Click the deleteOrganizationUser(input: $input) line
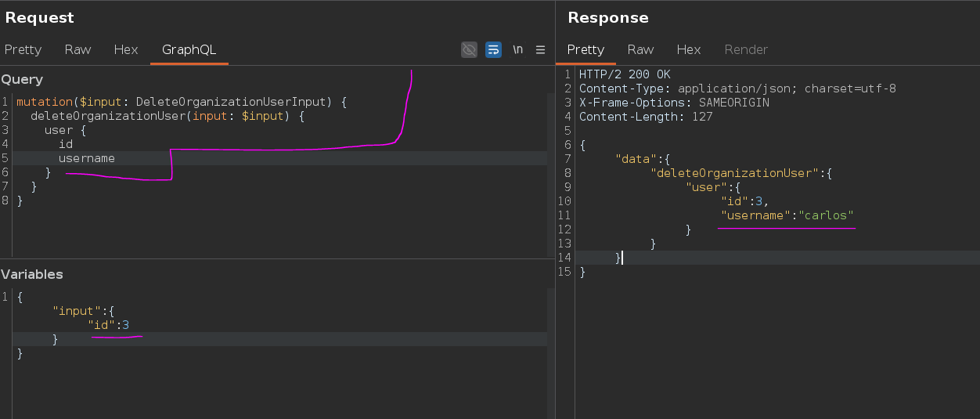Screen dimensions: 980x419 [167, 116]
